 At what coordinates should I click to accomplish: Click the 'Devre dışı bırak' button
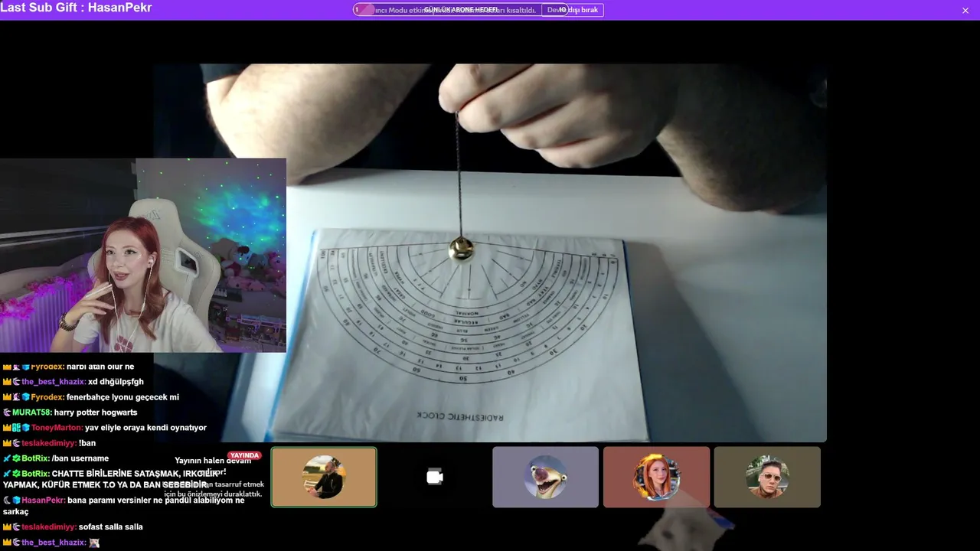pos(573,10)
